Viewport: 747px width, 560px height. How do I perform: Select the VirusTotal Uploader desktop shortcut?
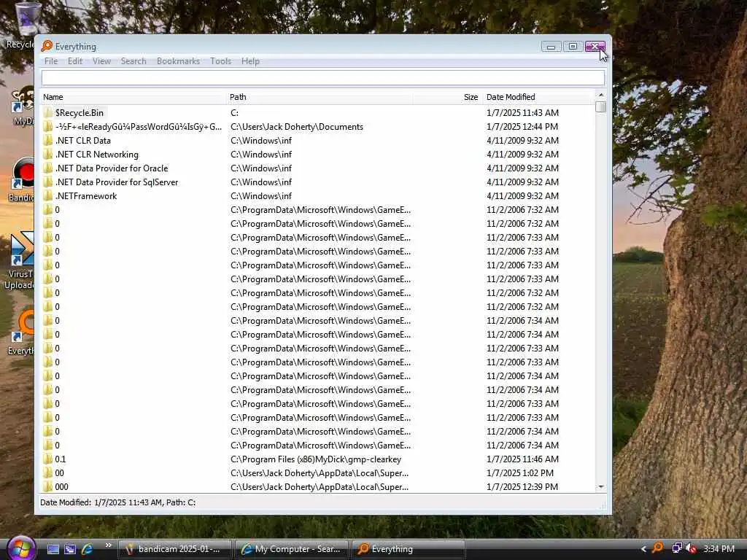(19, 261)
